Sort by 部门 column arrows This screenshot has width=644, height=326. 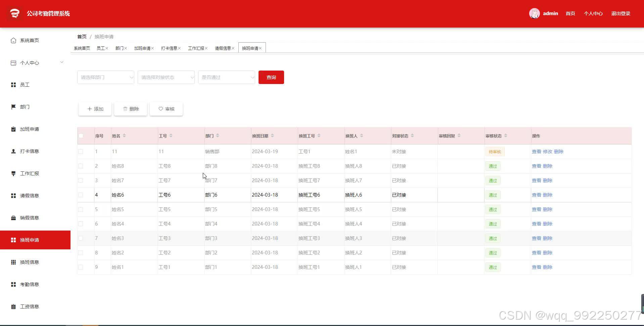[218, 136]
